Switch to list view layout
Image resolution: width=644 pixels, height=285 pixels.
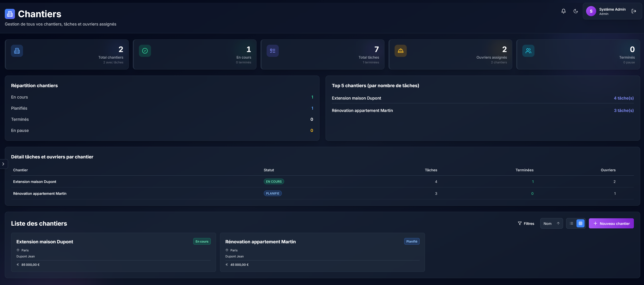coord(571,223)
